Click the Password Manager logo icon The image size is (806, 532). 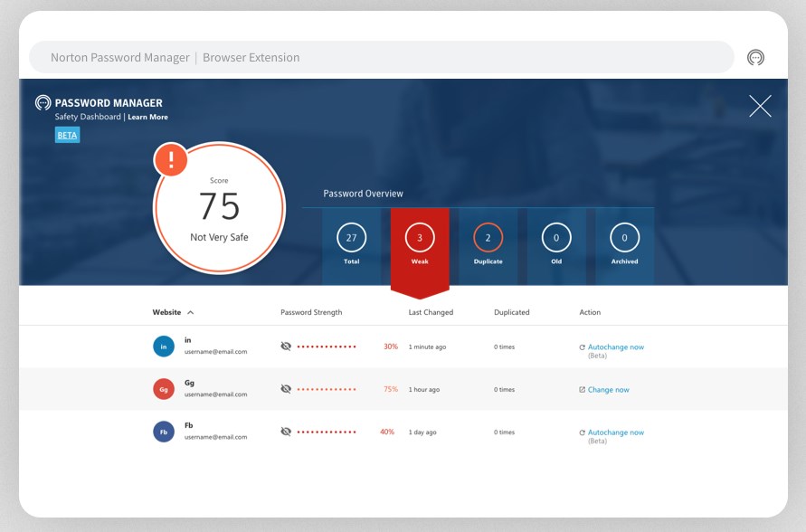point(40,103)
